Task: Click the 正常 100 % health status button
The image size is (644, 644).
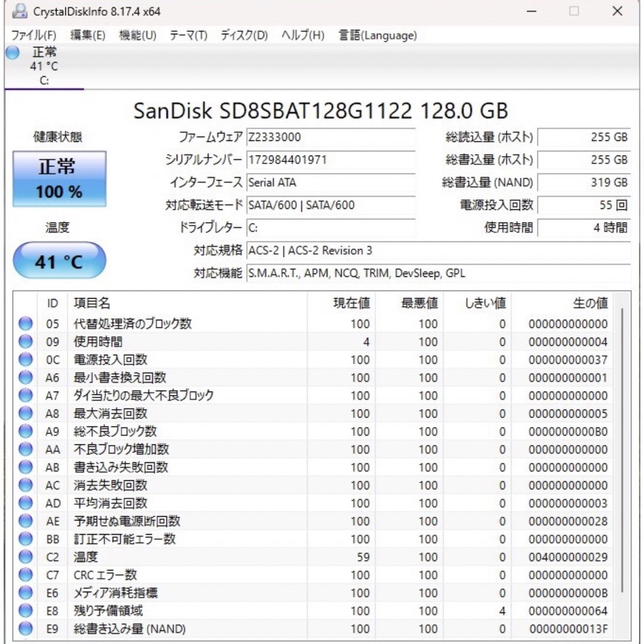Action: (59, 179)
